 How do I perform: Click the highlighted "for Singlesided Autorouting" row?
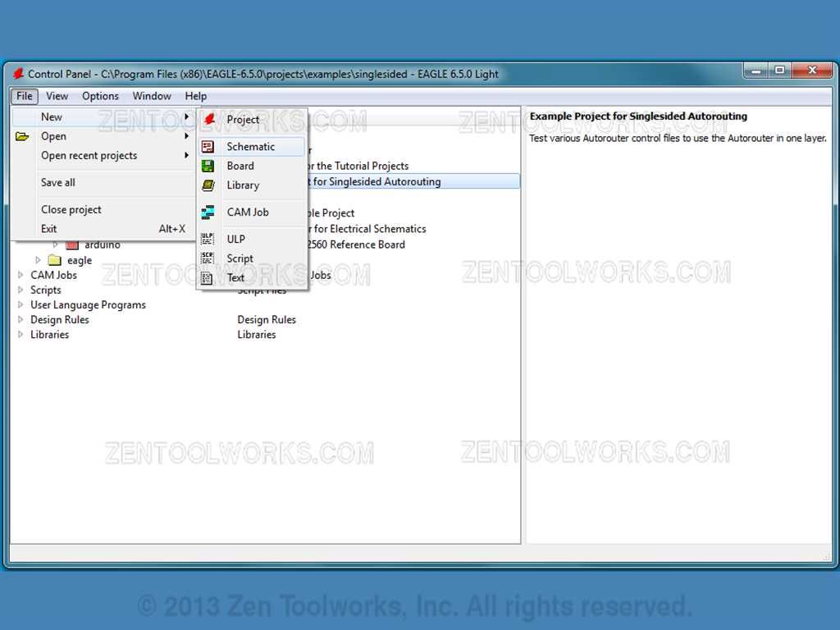tap(413, 181)
